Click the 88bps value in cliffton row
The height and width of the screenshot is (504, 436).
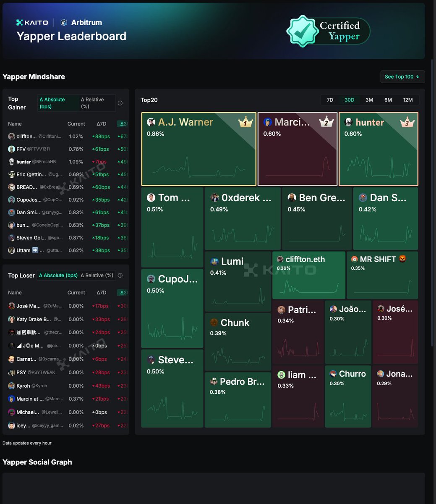tap(100, 136)
